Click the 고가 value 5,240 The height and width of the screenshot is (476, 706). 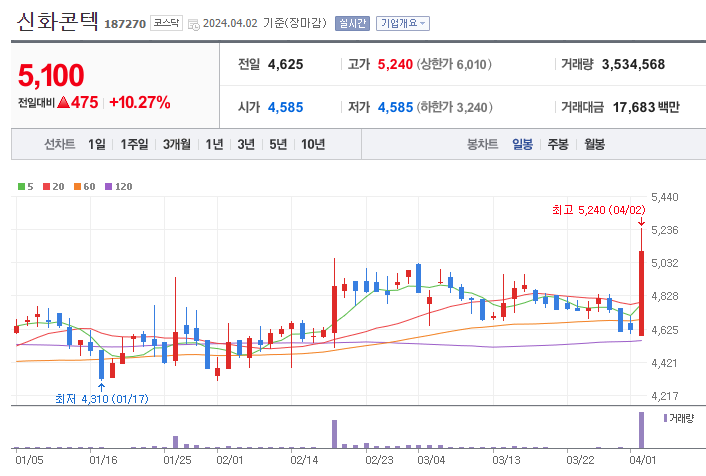(395, 64)
